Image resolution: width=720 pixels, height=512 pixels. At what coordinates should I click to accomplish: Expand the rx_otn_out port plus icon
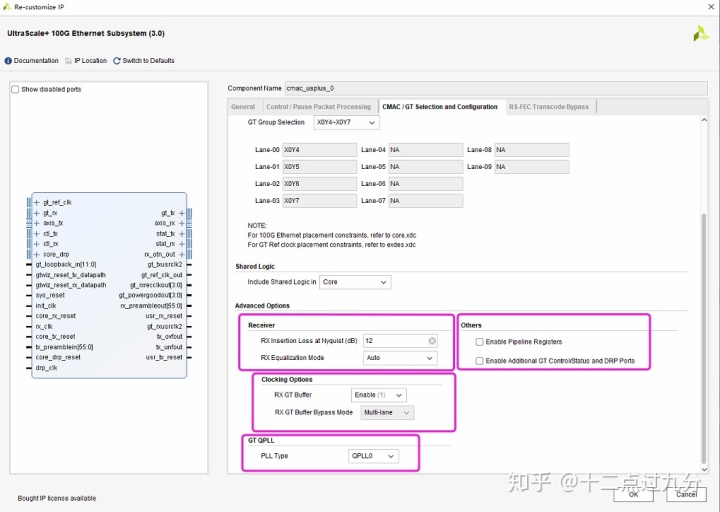click(182, 254)
